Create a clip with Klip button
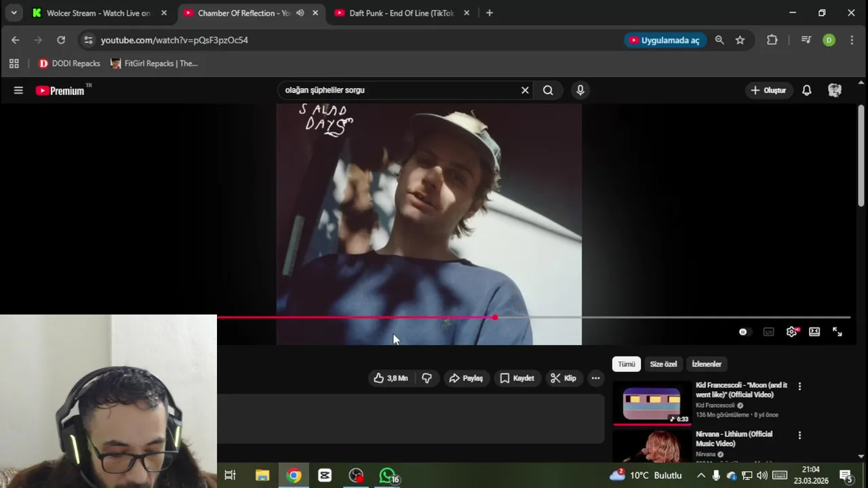Screen dimensions: 868x488 click(x=564, y=378)
